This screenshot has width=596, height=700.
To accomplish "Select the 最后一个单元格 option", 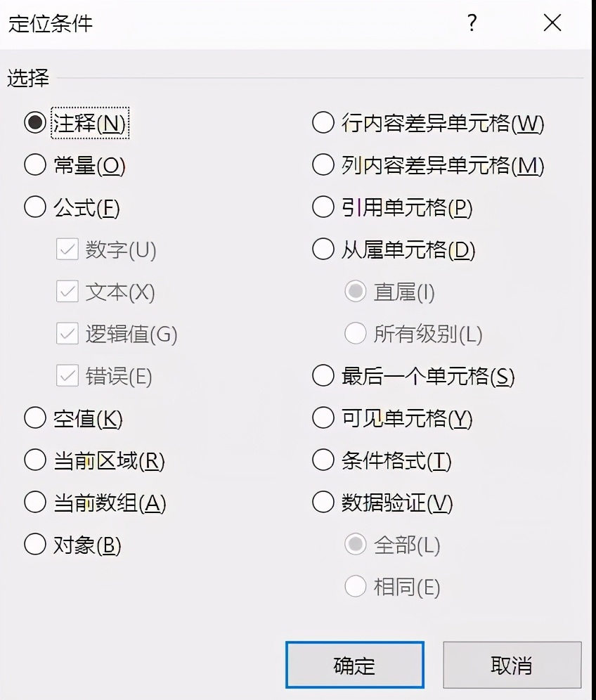I will (x=323, y=376).
